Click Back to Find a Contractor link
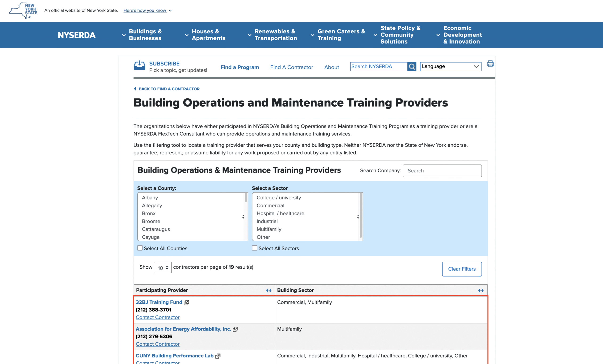Screen dimensions: 603x364 (x=169, y=89)
